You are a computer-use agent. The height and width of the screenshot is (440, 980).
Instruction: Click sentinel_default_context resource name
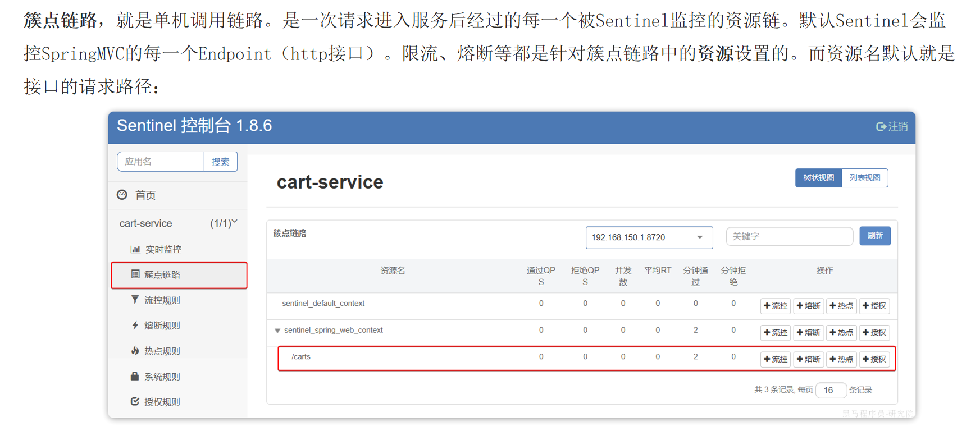click(323, 304)
